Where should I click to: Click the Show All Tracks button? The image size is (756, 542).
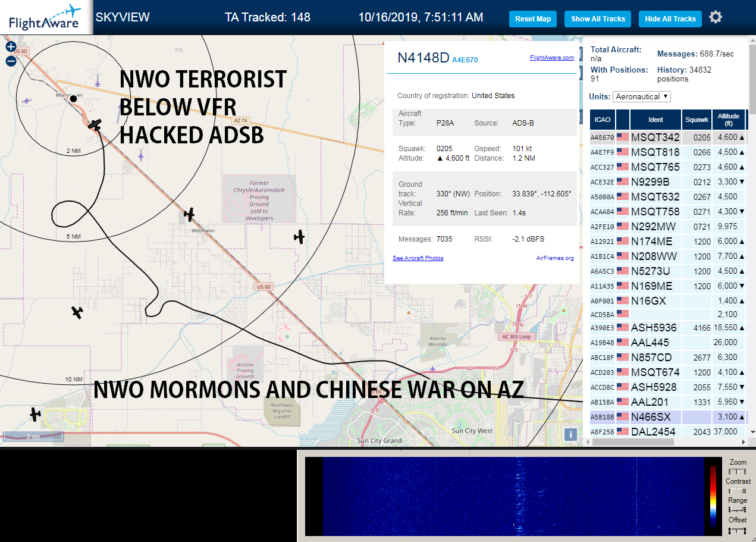598,19
